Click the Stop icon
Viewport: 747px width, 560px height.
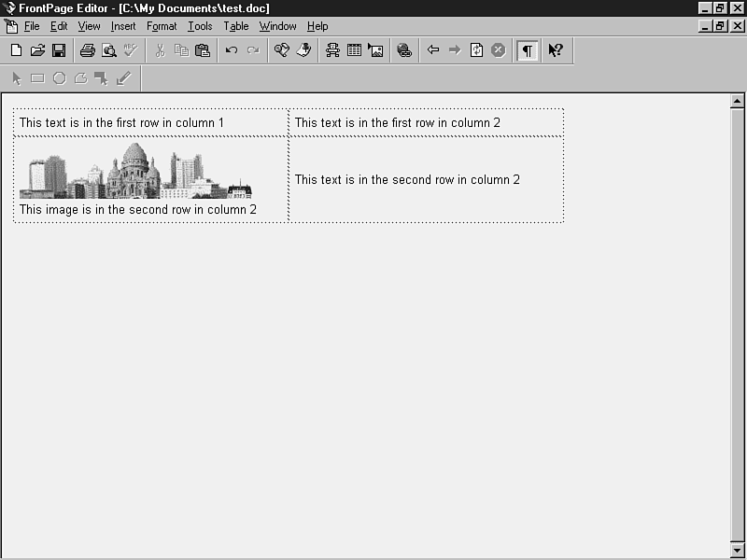coord(498,50)
